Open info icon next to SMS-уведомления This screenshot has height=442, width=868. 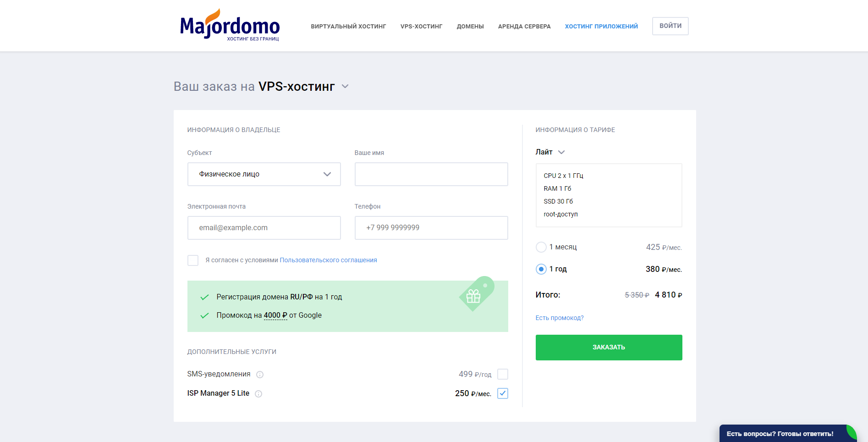pyautogui.click(x=260, y=375)
